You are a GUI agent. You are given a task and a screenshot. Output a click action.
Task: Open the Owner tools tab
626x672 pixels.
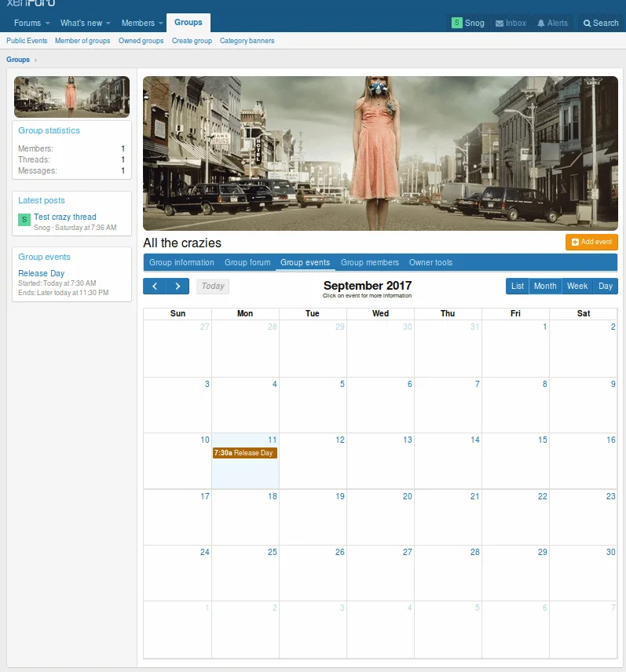click(430, 262)
